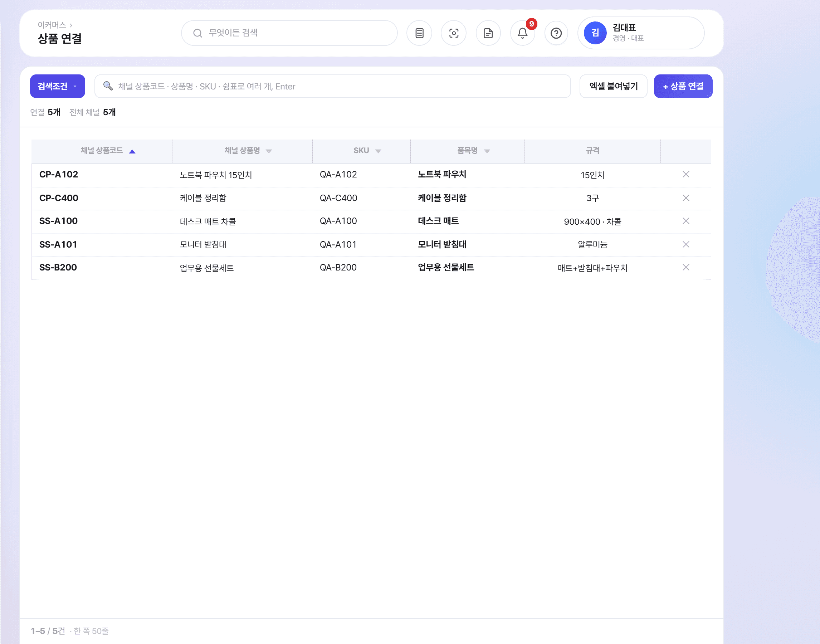Click the 이커머스 breadcrumb link
This screenshot has height=644, width=820.
coord(52,25)
